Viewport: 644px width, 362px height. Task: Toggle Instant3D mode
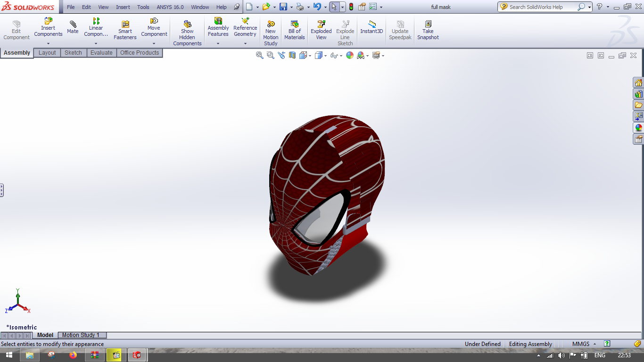pyautogui.click(x=372, y=27)
